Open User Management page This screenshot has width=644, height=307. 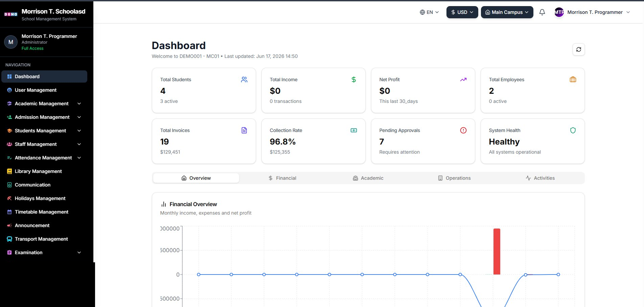[44, 90]
